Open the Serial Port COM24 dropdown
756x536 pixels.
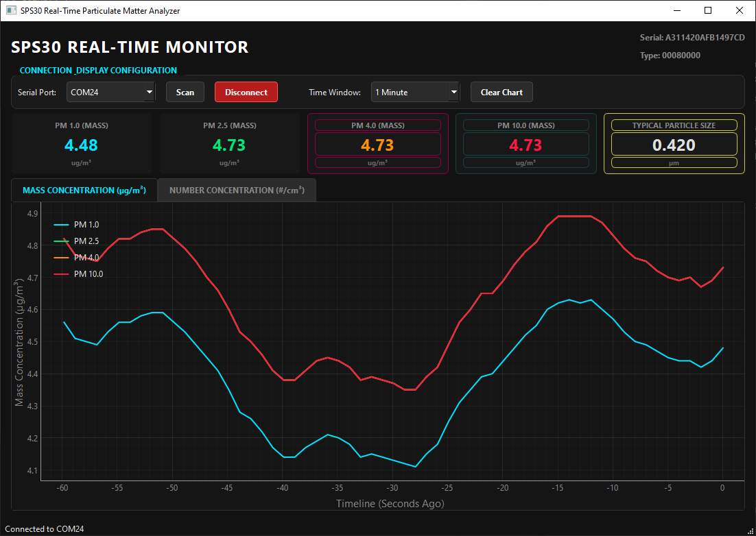tap(111, 92)
